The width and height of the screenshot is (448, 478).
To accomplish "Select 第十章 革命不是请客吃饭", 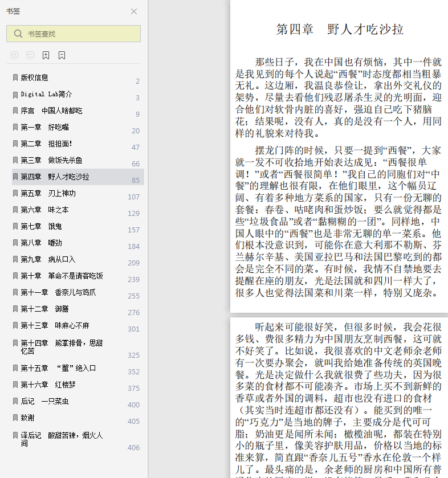I will pos(62,276).
